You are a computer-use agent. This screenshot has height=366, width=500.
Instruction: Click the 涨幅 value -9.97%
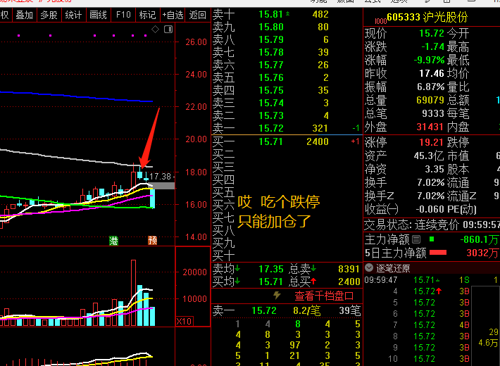pyautogui.click(x=429, y=60)
